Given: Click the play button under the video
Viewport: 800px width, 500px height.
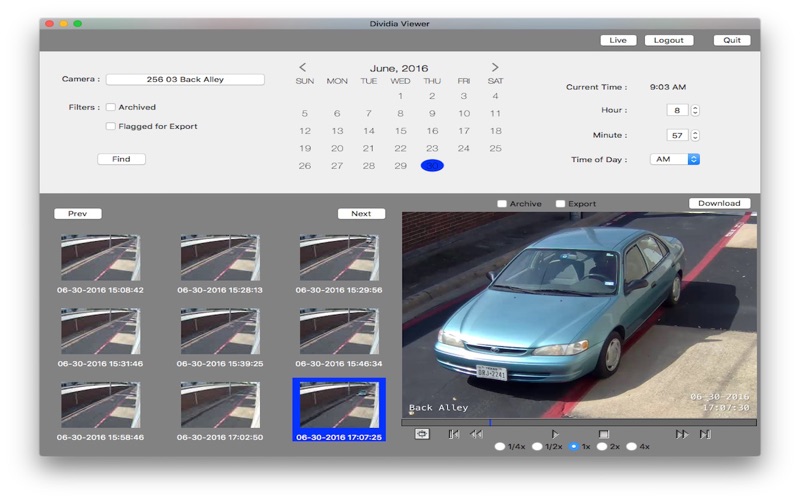Looking at the screenshot, I should pos(555,434).
